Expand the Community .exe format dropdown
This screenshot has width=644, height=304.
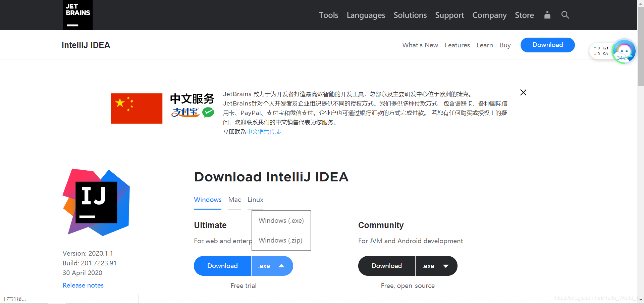[436, 266]
